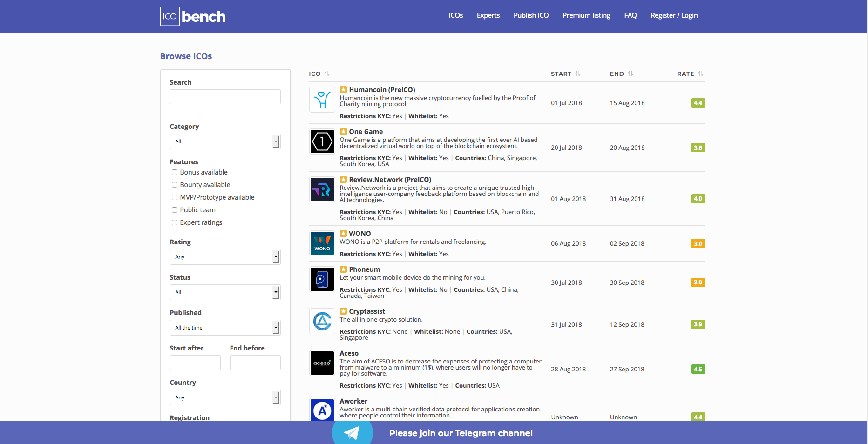Open the Experts menu item
This screenshot has width=868, height=444.
click(x=488, y=15)
